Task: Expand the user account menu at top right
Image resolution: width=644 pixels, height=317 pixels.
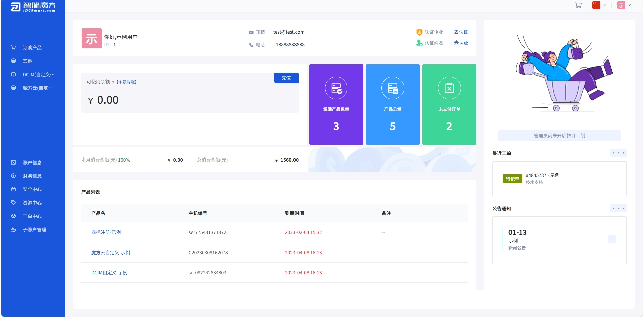Action: click(x=624, y=5)
